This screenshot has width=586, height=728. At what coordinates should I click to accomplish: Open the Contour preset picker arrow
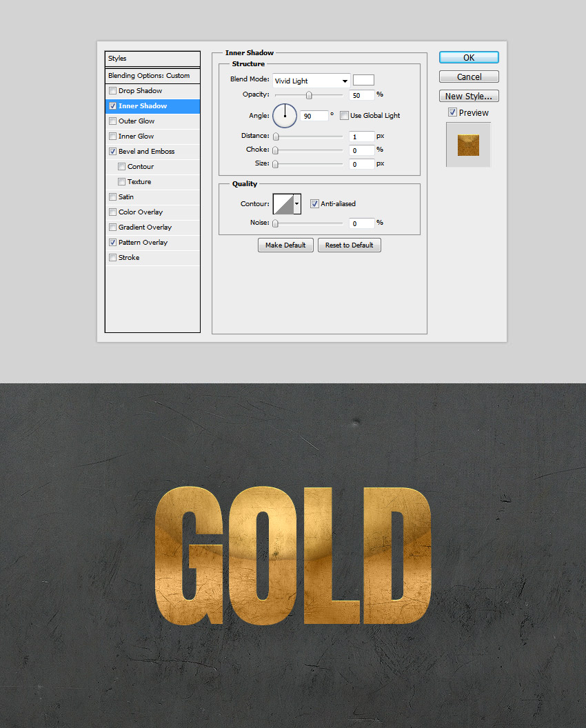click(298, 203)
